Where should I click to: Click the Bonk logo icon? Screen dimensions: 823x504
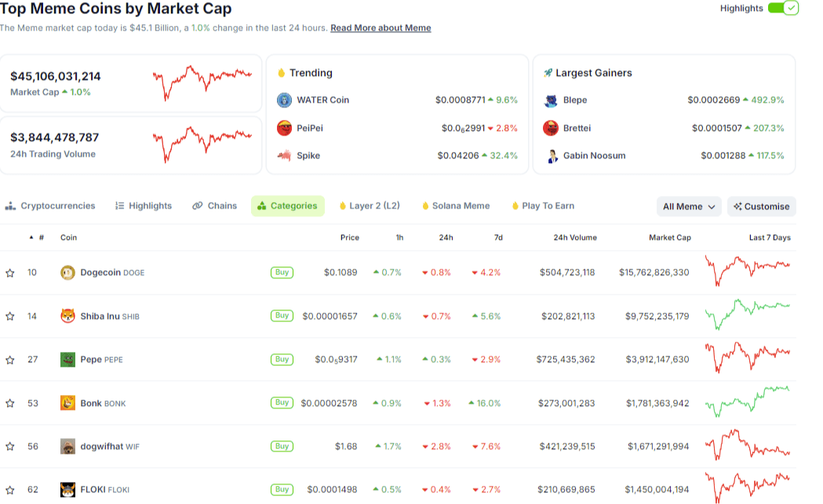(67, 404)
